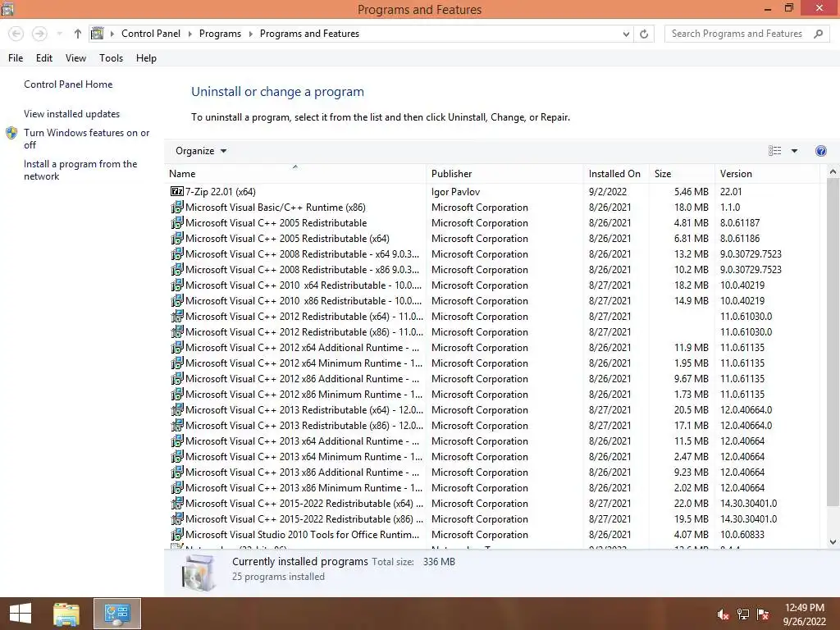Refresh the Programs and Features list
840x630 pixels.
(644, 34)
